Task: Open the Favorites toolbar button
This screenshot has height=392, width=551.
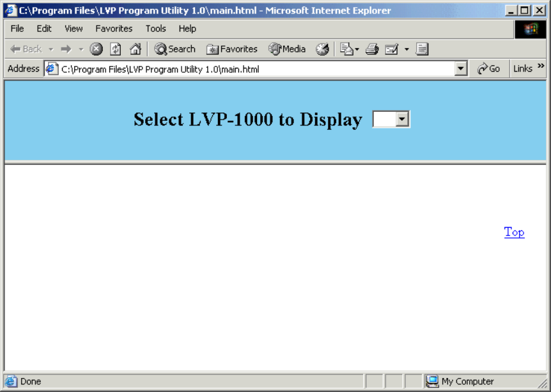Action: pos(232,49)
